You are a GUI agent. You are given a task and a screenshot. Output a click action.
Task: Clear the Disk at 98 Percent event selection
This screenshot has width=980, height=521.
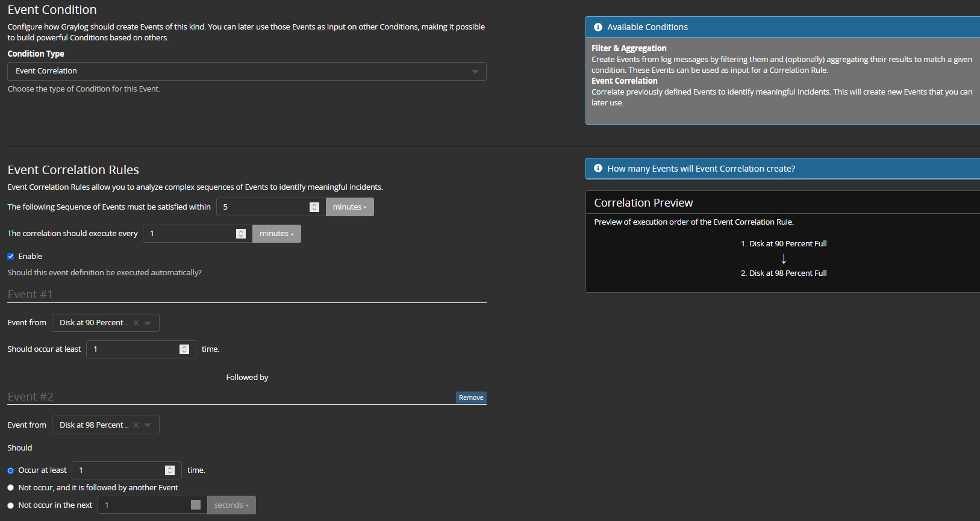136,425
